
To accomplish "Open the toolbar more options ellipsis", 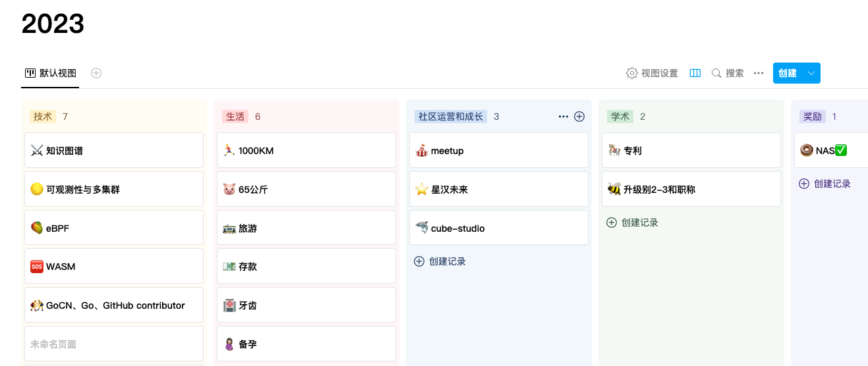I will click(x=759, y=73).
